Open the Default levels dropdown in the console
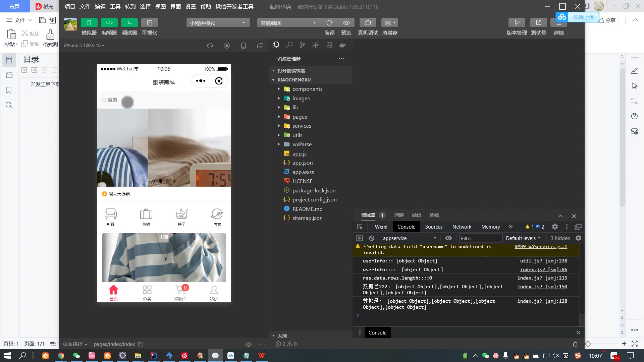The image size is (644, 362). (x=523, y=238)
